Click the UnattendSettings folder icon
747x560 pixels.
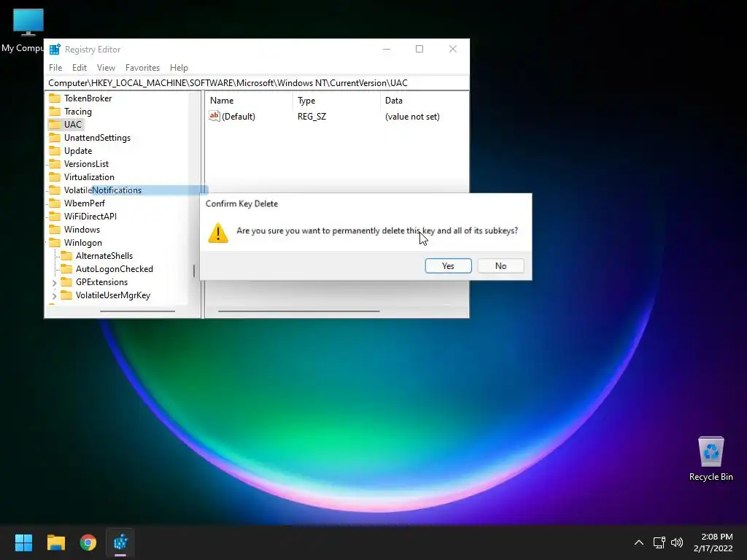click(55, 138)
